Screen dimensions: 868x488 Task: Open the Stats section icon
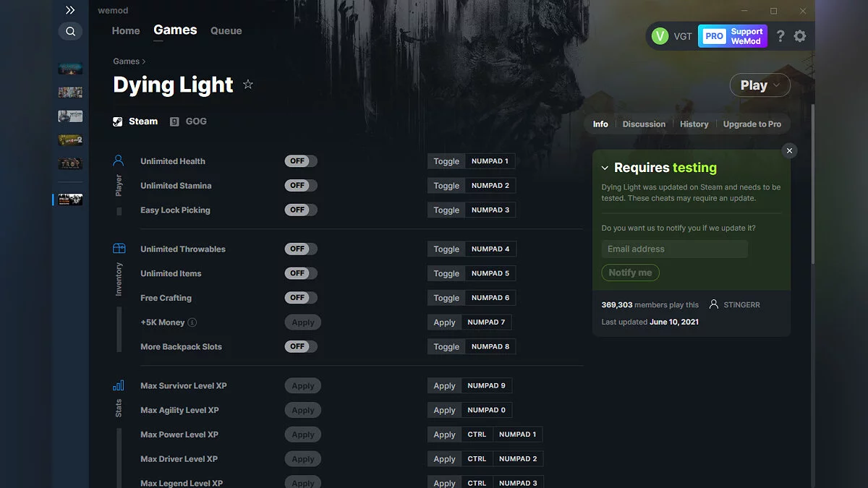click(x=118, y=385)
